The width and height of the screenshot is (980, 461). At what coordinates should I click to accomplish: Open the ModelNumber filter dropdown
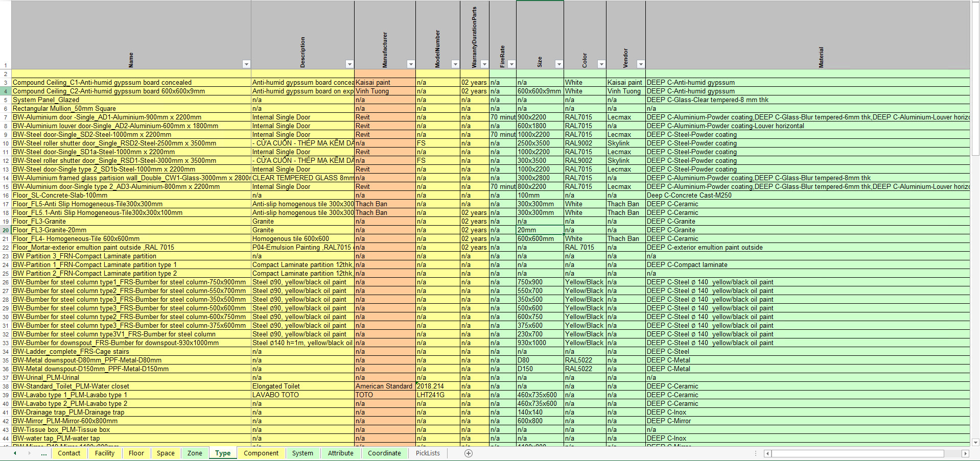coord(455,64)
